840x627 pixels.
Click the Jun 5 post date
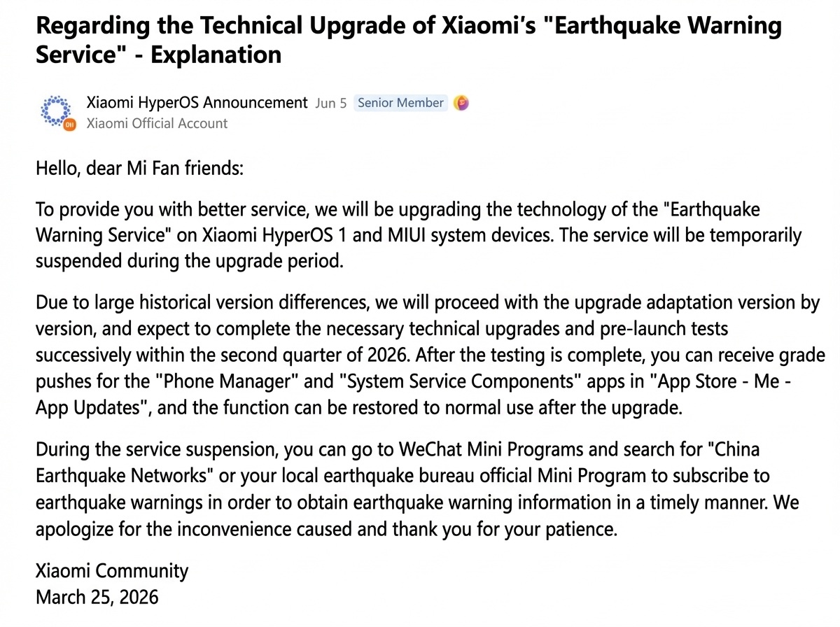(331, 103)
